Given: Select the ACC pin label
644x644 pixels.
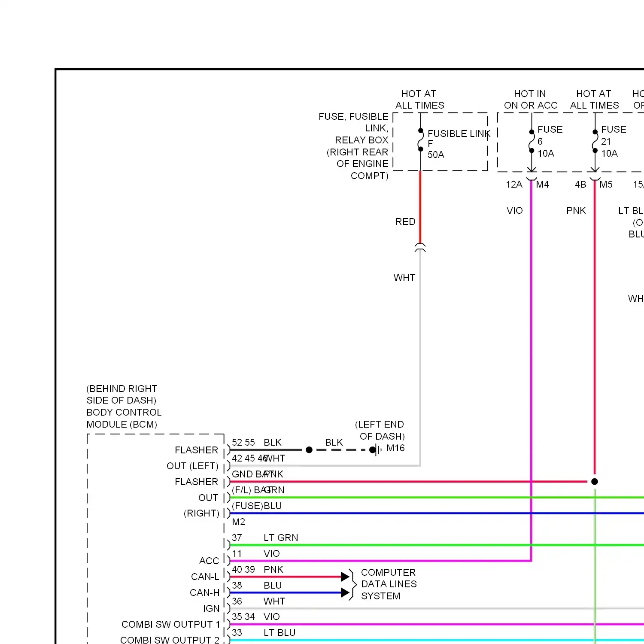Looking at the screenshot, I should point(209,561).
